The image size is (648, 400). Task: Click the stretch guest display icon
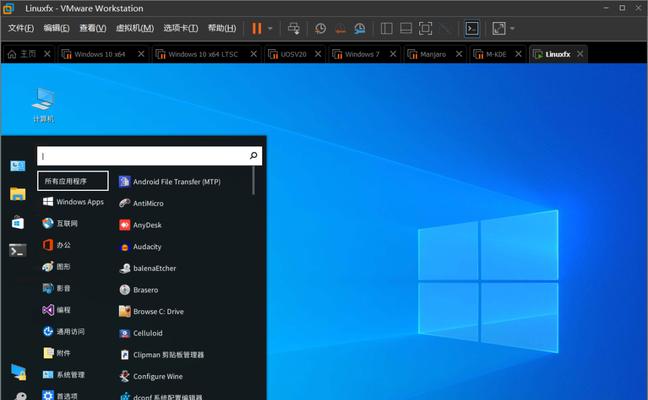pyautogui.click(x=499, y=29)
